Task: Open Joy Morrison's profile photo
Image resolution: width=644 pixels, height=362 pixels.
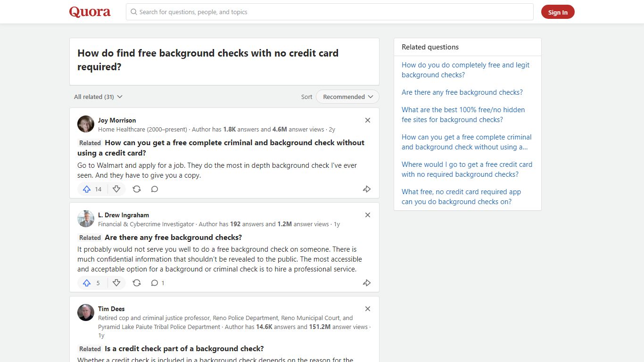Action: click(x=86, y=124)
